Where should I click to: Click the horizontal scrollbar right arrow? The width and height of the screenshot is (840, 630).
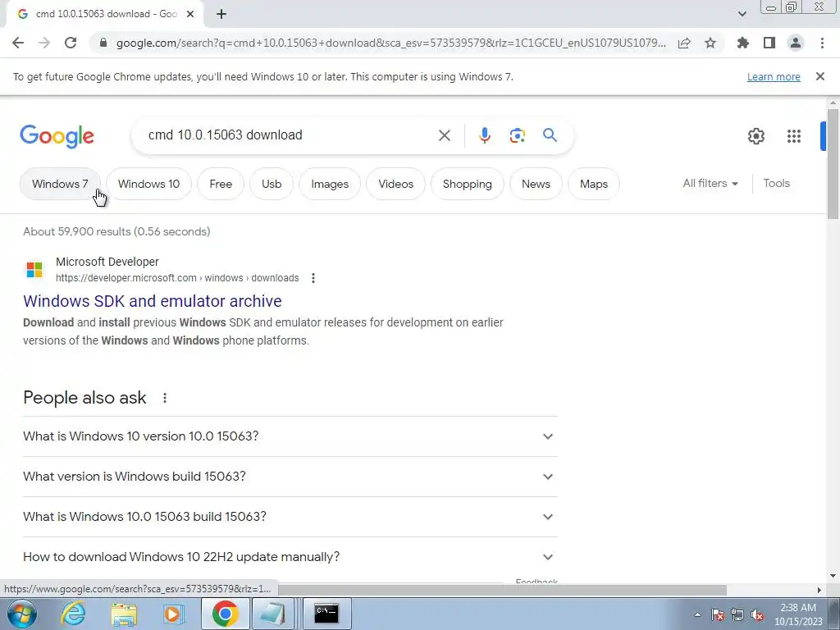point(819,590)
